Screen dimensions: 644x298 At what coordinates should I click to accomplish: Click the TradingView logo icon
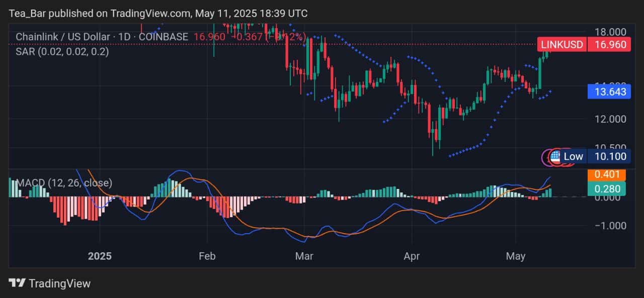17,283
